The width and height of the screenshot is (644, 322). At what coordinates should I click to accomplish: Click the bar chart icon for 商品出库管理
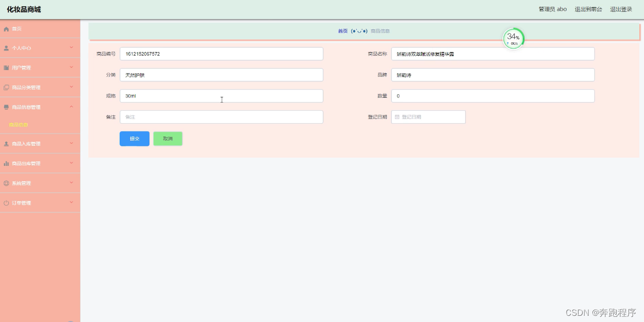pos(6,163)
